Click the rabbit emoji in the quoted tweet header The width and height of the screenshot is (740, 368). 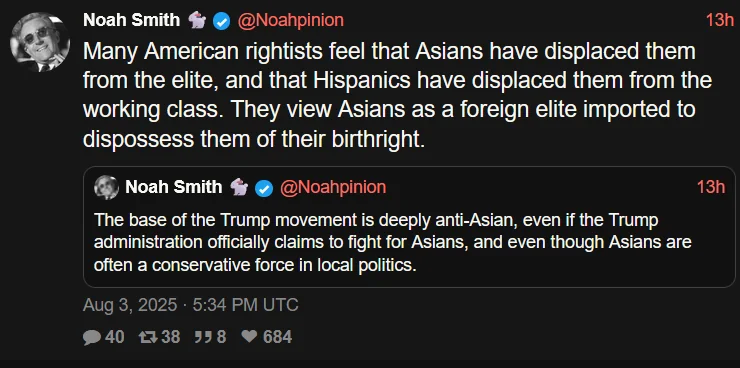click(x=239, y=188)
